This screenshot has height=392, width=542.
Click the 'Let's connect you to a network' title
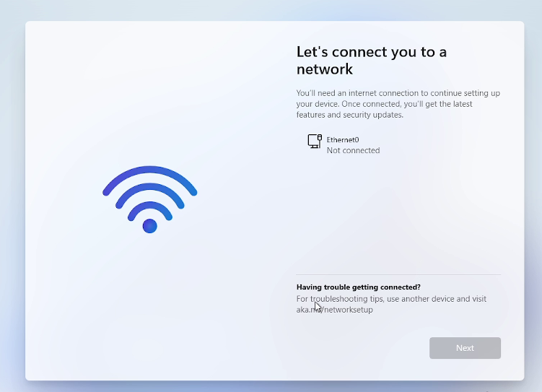click(372, 60)
